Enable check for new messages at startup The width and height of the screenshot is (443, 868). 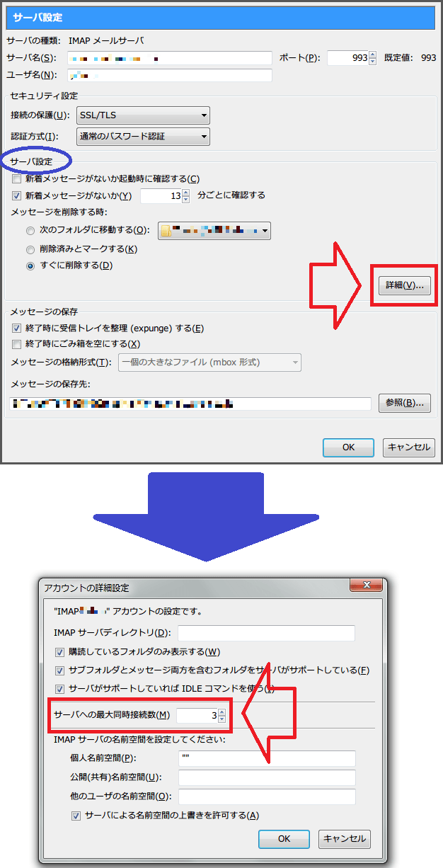[x=18, y=179]
